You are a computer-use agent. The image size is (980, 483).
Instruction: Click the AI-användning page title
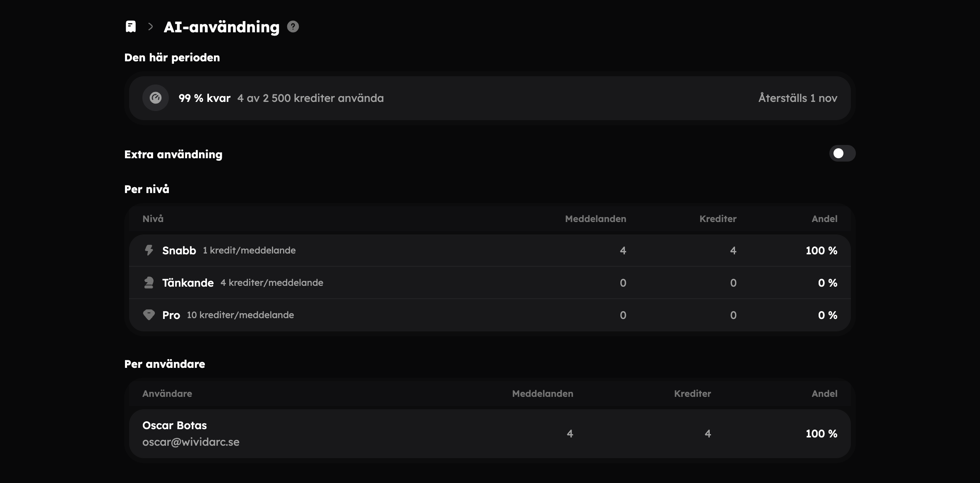pyautogui.click(x=222, y=27)
